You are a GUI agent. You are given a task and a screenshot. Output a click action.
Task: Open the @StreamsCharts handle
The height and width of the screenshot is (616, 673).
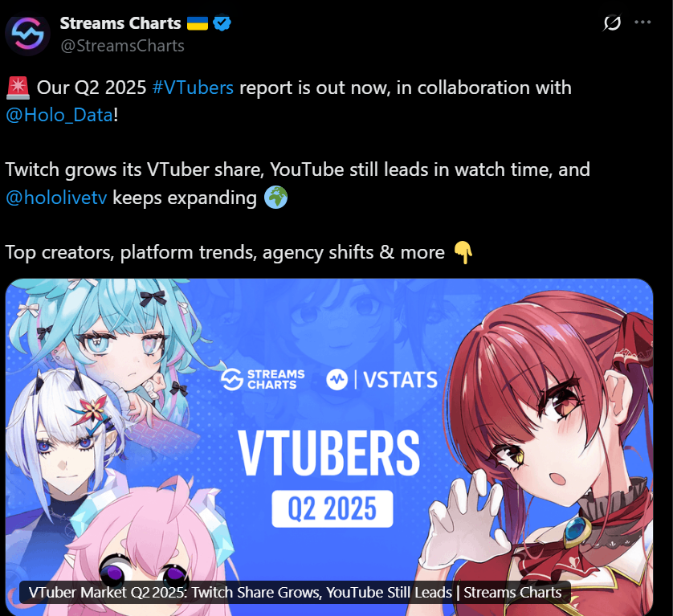pos(122,46)
